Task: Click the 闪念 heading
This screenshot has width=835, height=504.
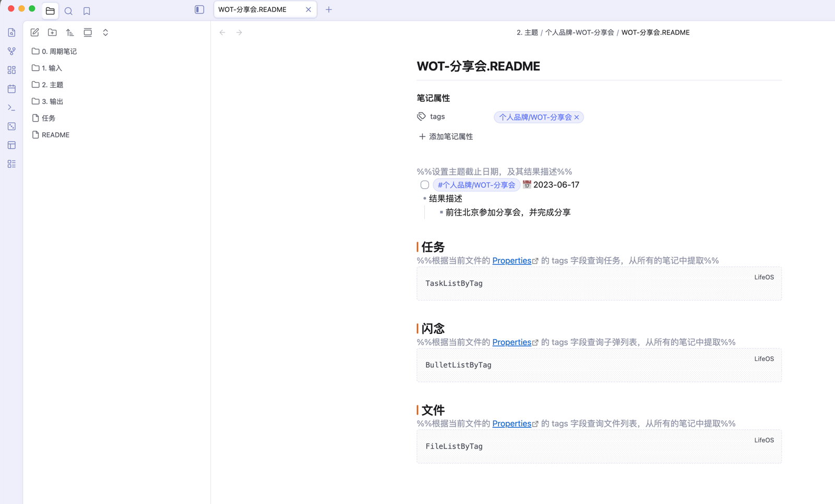Action: [x=433, y=329]
